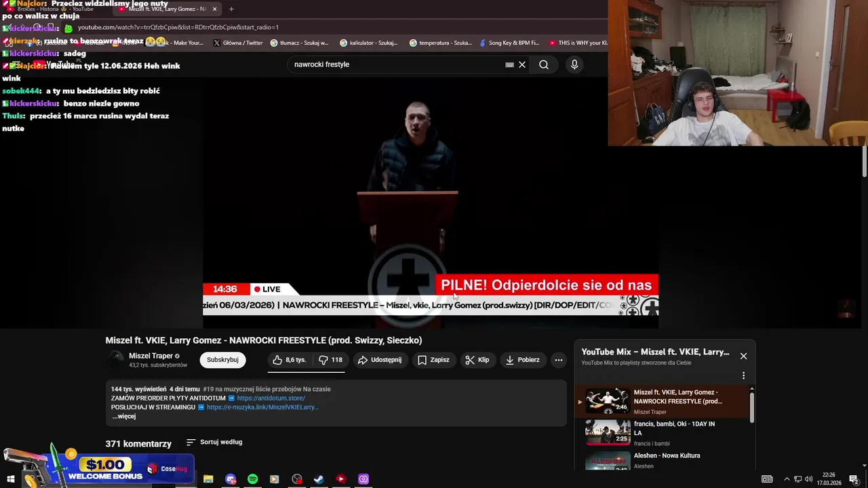
Task: Open the volume speaker tray icon
Action: point(808,479)
